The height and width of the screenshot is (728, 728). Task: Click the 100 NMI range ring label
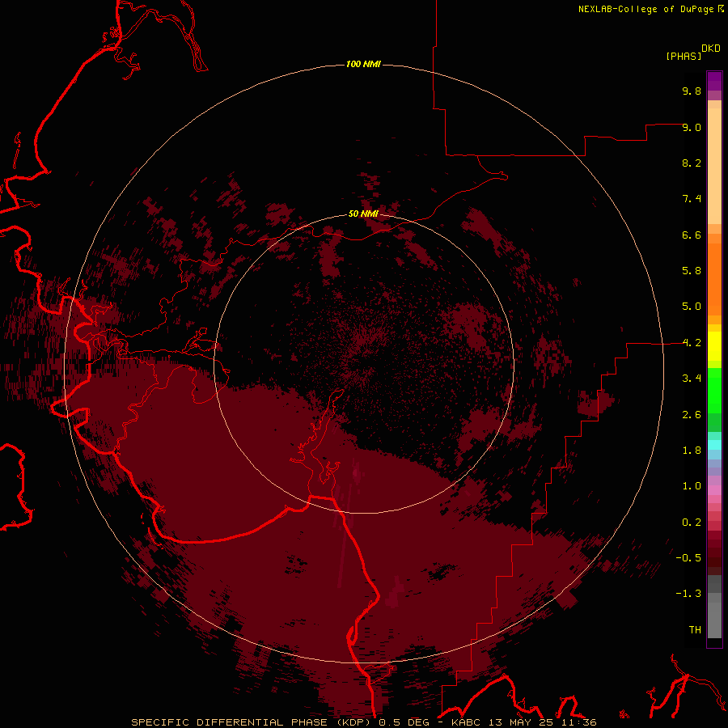point(363,64)
